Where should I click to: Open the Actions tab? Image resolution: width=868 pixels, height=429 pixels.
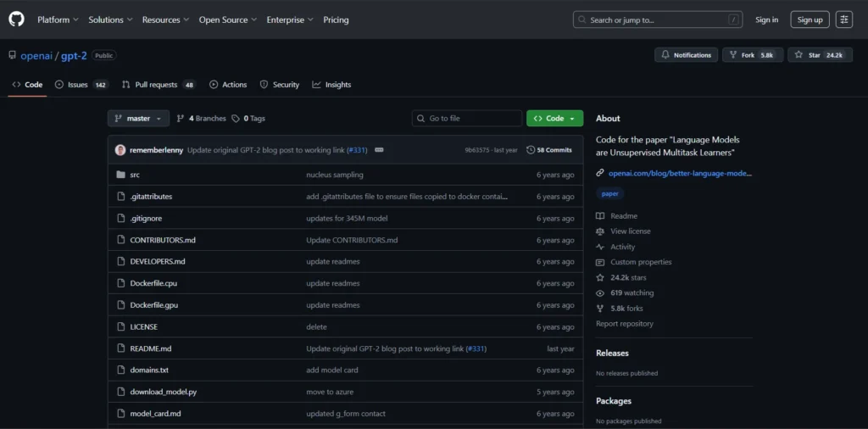pos(228,85)
